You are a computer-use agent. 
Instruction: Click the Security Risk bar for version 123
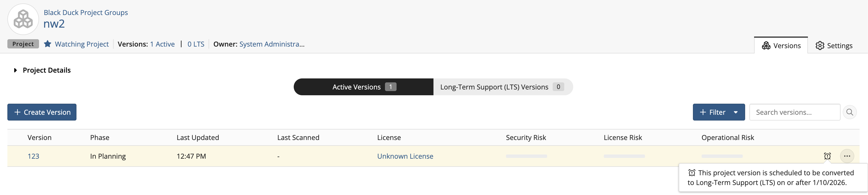tap(526, 156)
